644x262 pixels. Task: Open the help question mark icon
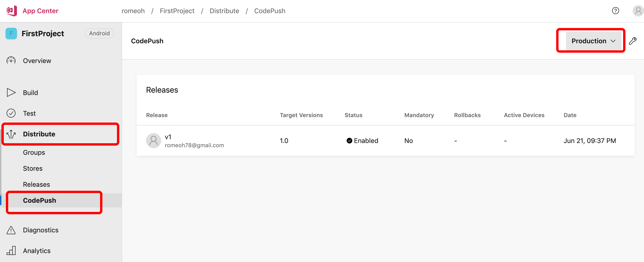tap(615, 11)
